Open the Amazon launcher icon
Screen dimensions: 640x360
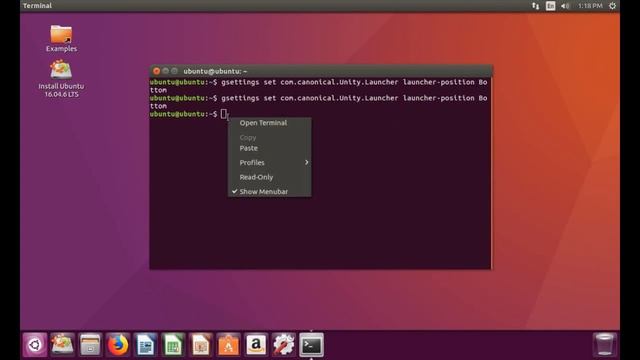[x=256, y=345]
